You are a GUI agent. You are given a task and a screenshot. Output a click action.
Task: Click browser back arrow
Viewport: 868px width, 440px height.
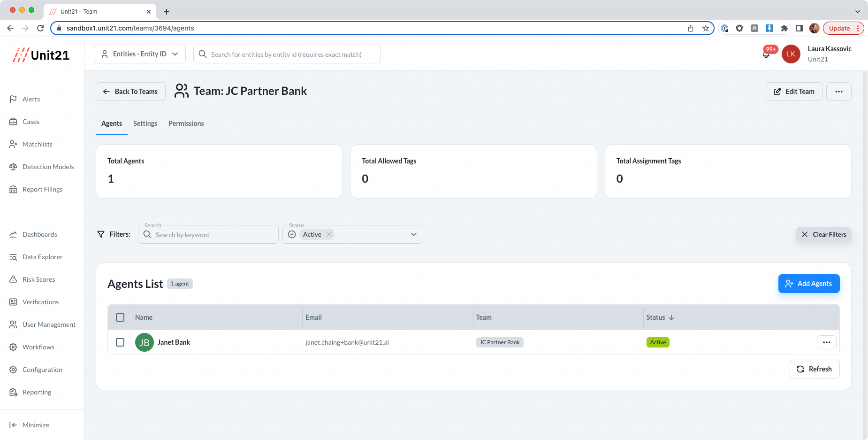(x=10, y=28)
